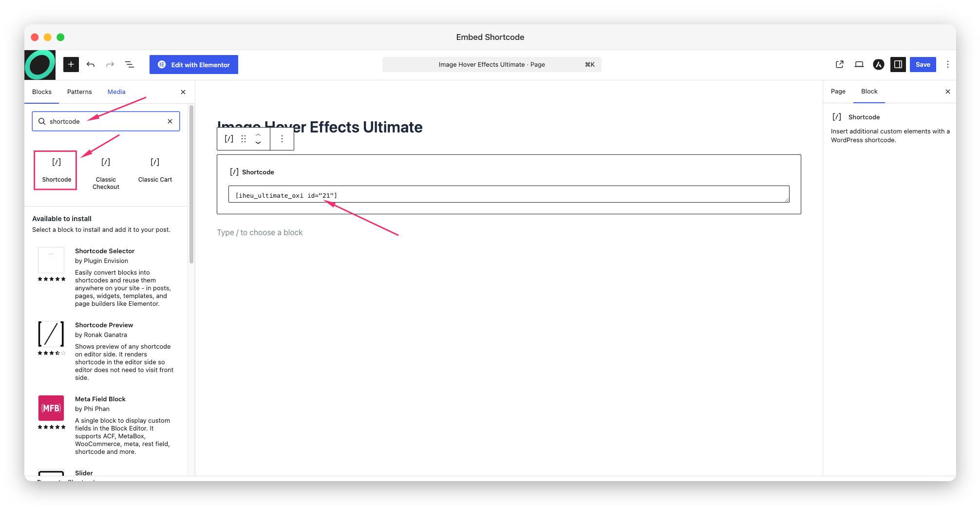Click the shortcode text input area
Viewport: 980px width, 505px height.
[509, 194]
